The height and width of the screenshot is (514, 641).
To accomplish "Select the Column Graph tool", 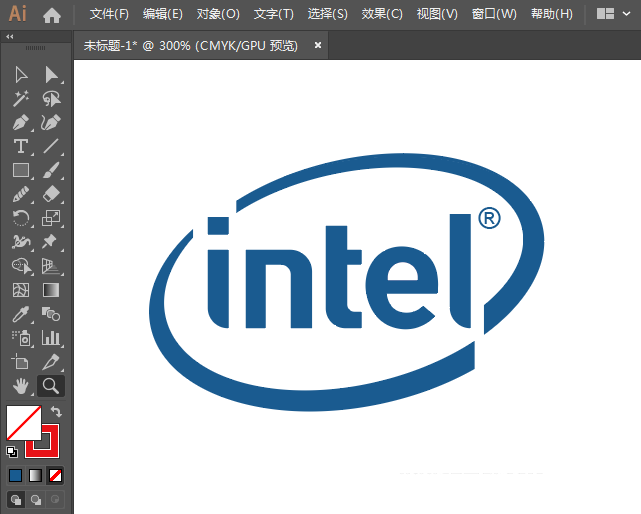I will pyautogui.click(x=52, y=338).
